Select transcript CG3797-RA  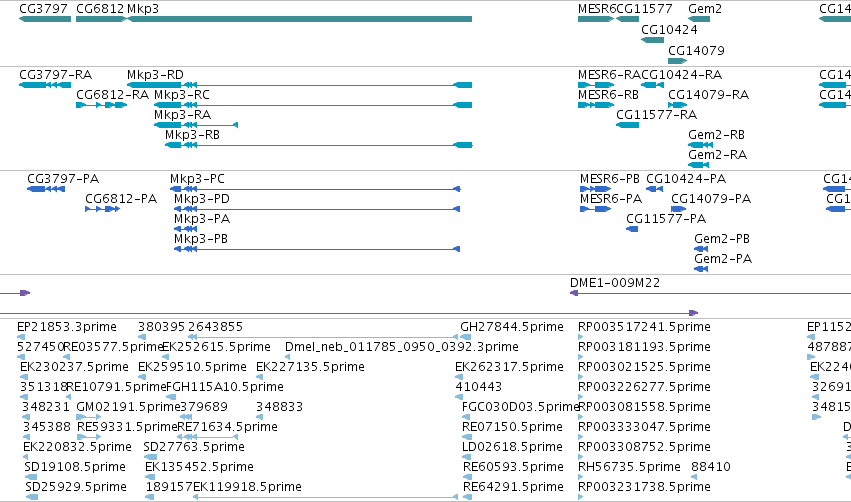55,74
